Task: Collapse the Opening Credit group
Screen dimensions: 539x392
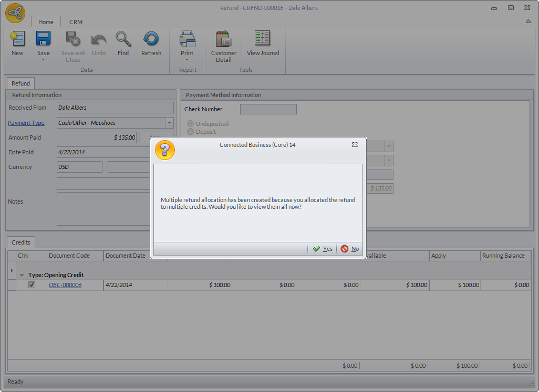Action: pos(22,275)
